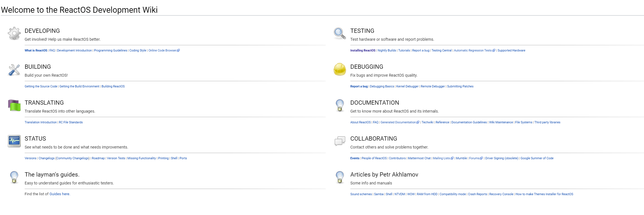Open Missing Functionality link
This screenshot has height=215, width=644.
point(142,158)
